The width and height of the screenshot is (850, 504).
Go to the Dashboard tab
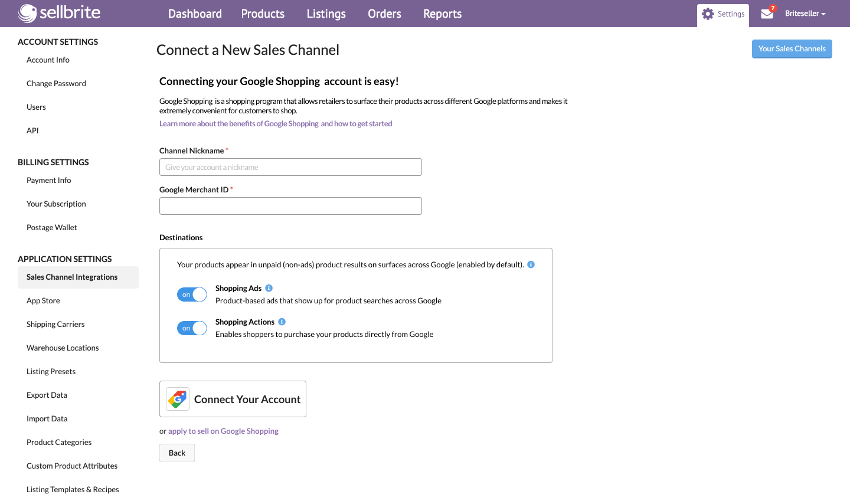tap(195, 14)
